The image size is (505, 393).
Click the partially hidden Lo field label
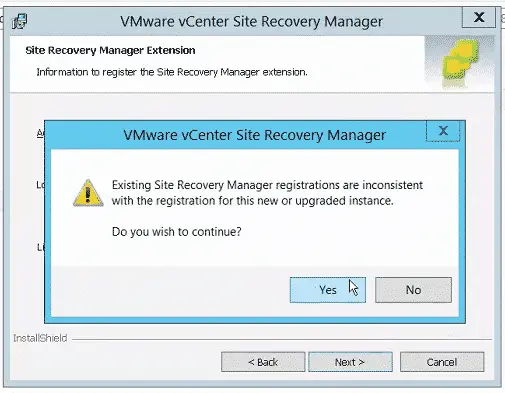(x=40, y=184)
